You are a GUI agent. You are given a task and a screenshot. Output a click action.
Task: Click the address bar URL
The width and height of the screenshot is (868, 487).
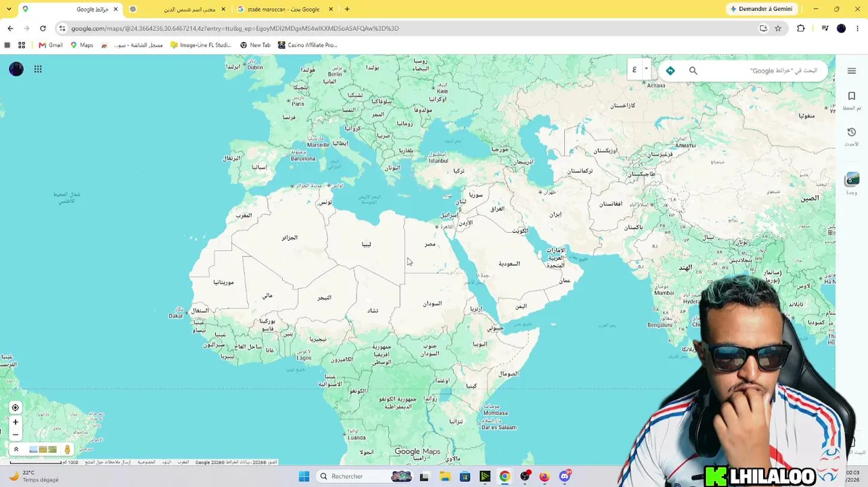pyautogui.click(x=235, y=28)
